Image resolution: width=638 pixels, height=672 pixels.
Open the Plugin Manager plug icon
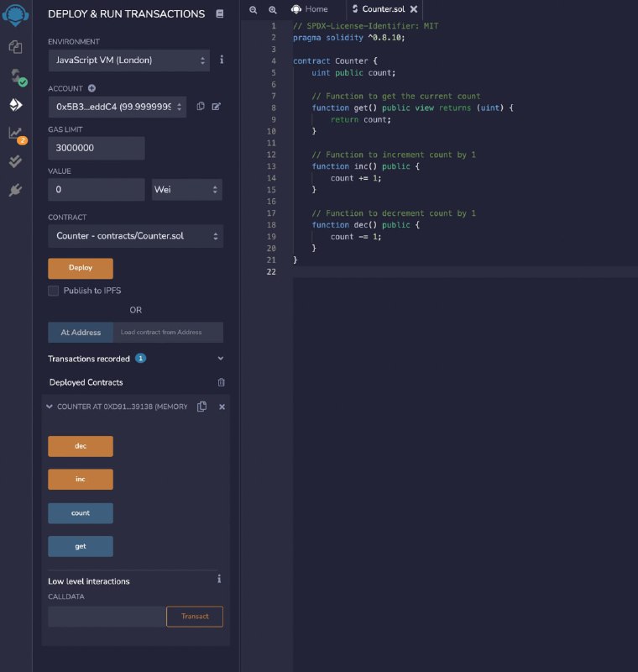click(15, 191)
